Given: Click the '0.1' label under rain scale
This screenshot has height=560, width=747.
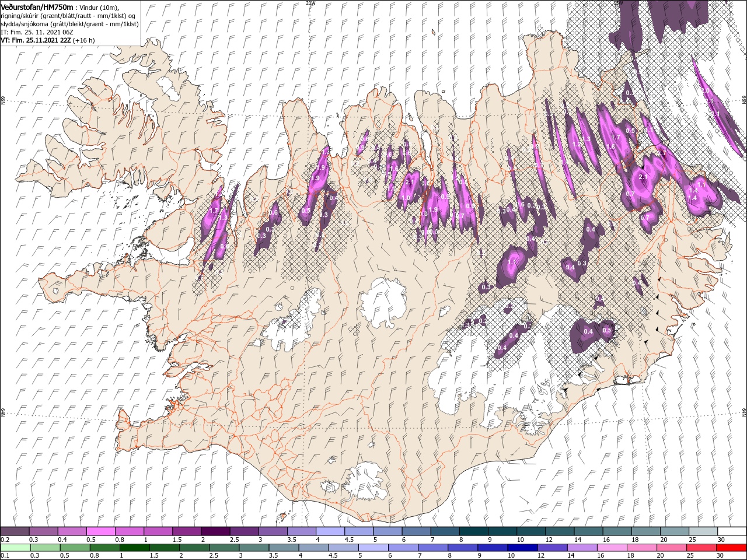Looking at the screenshot, I should tap(5, 555).
